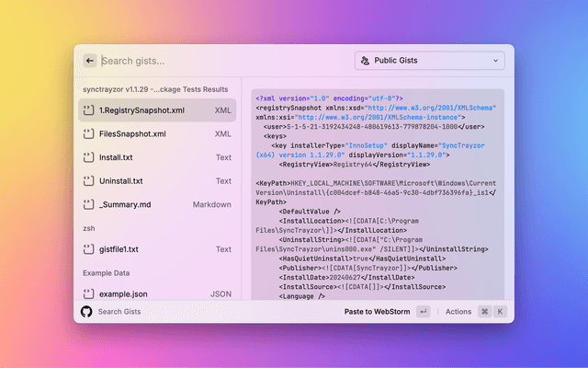Image resolution: width=588 pixels, height=368 pixels.
Task: Click the 1.RegistrySnapshot.xml file icon
Action: click(x=89, y=110)
